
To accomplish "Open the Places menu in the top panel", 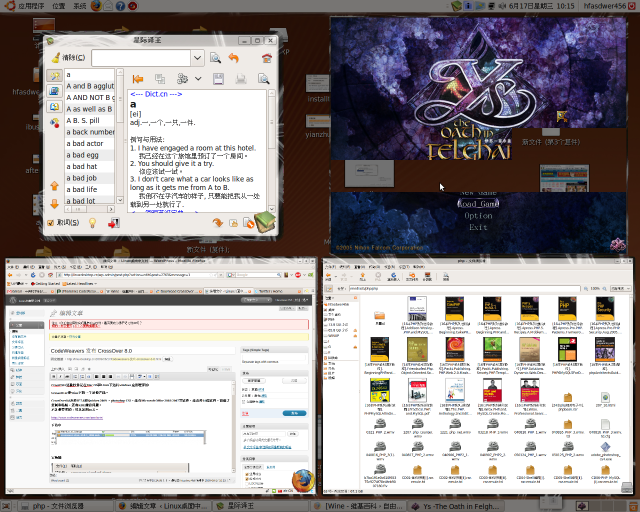I will pyautogui.click(x=59, y=6).
